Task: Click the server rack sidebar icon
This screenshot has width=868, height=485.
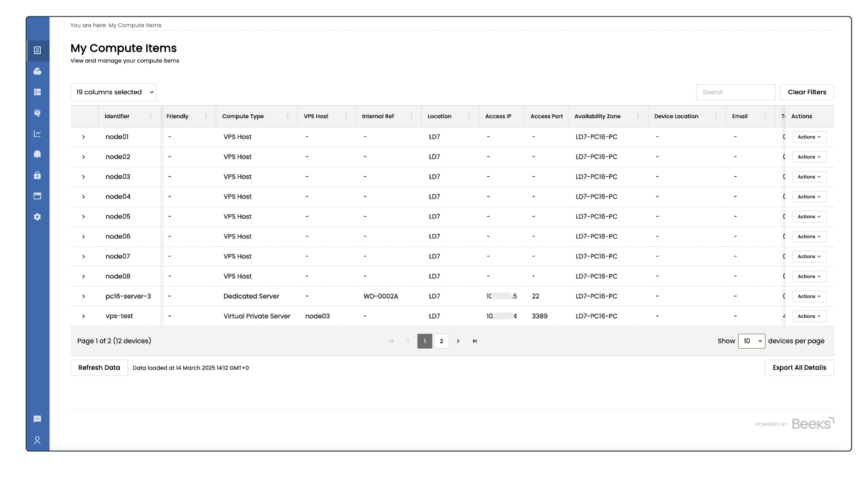Action: pyautogui.click(x=37, y=92)
